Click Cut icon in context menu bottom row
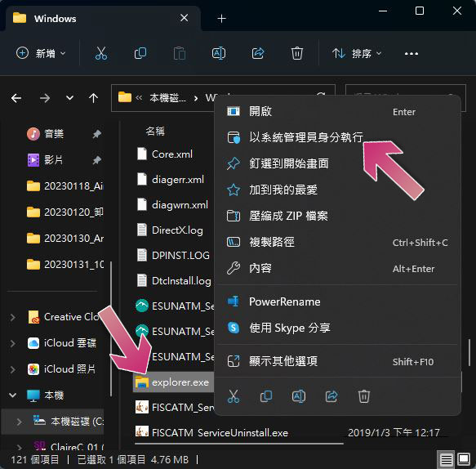The height and width of the screenshot is (469, 476). coord(234,396)
